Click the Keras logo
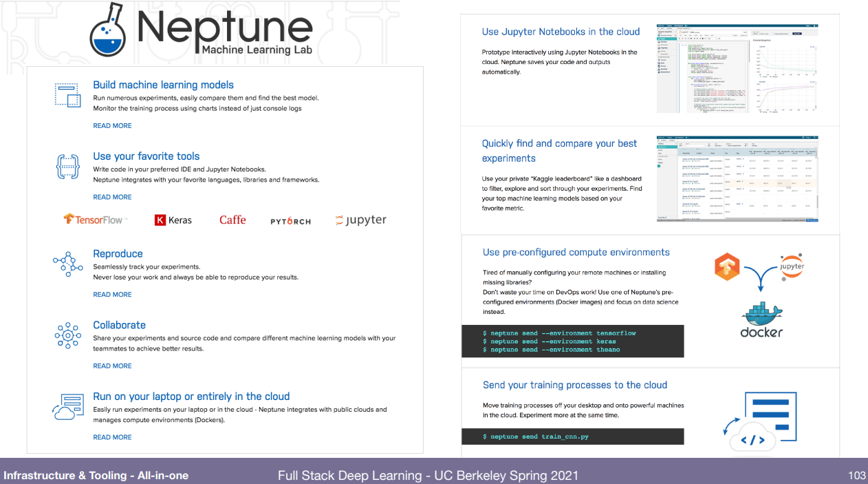 pyautogui.click(x=173, y=220)
